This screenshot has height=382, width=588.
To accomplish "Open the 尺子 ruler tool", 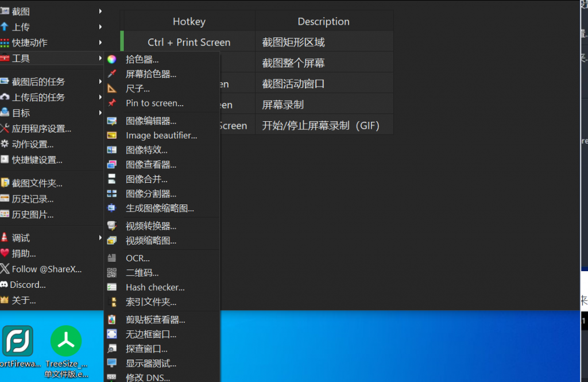I will pyautogui.click(x=138, y=87).
